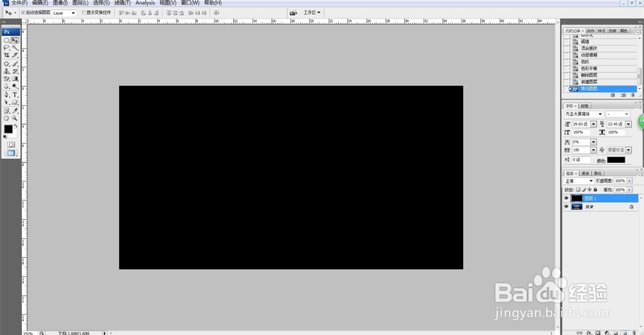Toggle 自动选择图层 checkbox
Image resolution: width=644 pixels, height=335 pixels.
23,13
